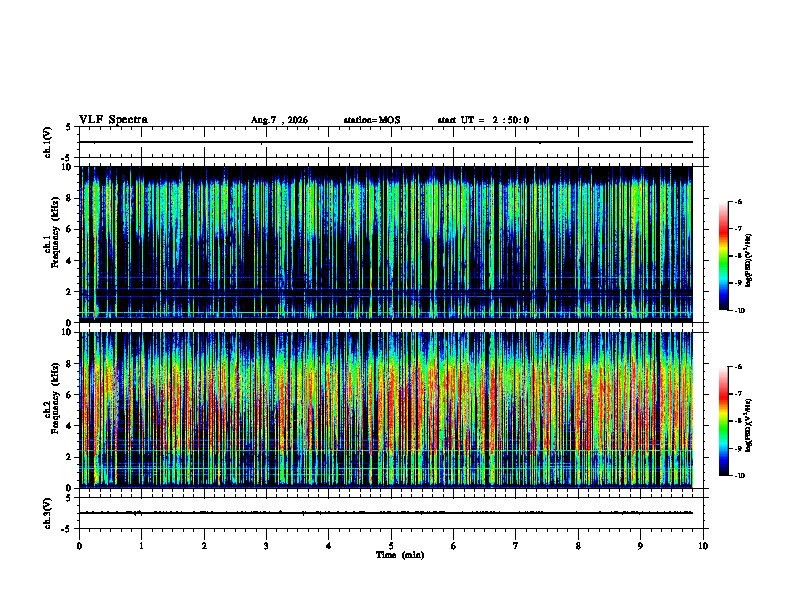Viewport: 792px width, 612px height.
Task: Click the "ch.3(V)" waveform axis label
Action: tap(48, 513)
